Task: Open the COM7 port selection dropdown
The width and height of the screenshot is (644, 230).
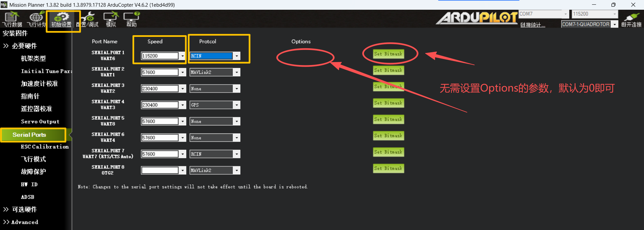Action: (566, 14)
